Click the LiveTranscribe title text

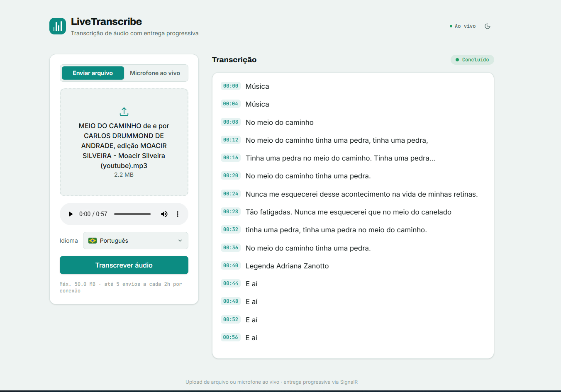(106, 22)
